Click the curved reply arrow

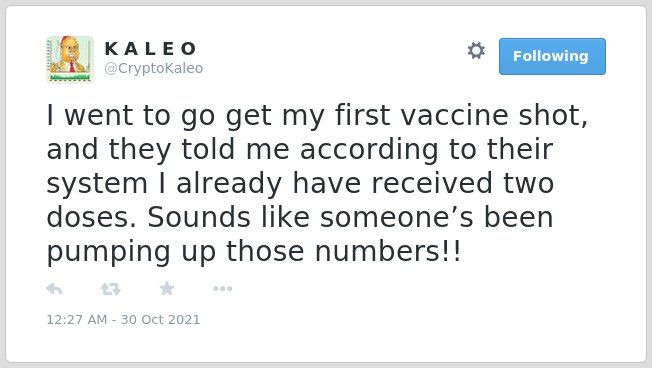54,288
